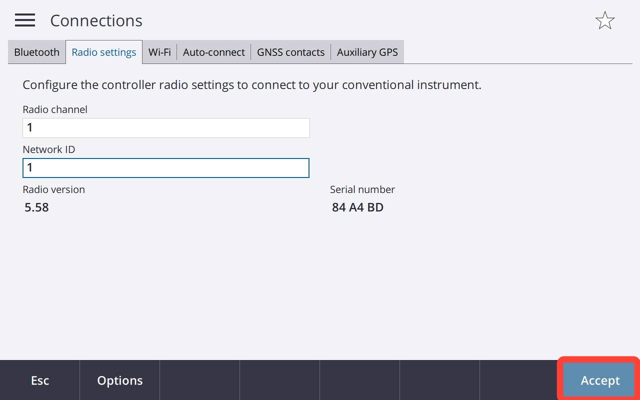640x400 pixels.
Task: Mark Connections screen as favorite star
Action: pyautogui.click(x=604, y=20)
